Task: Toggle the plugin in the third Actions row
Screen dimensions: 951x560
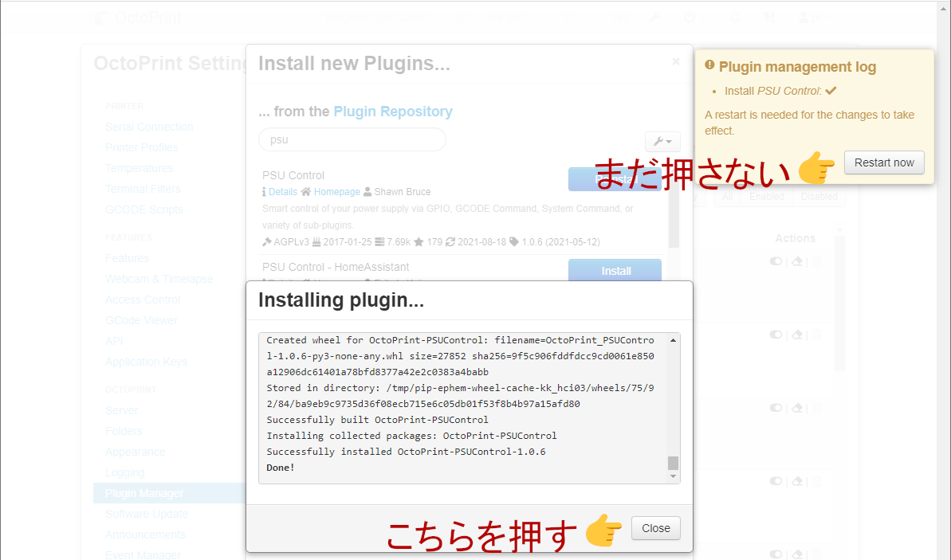Action: pyautogui.click(x=776, y=408)
